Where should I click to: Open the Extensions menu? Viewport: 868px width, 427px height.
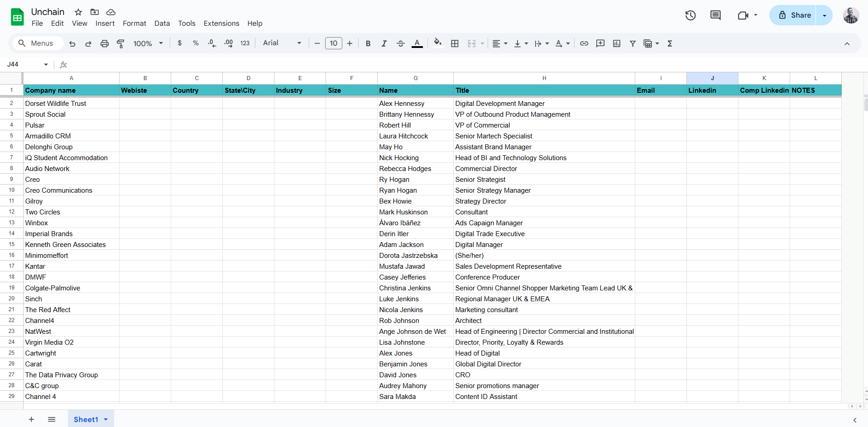(x=221, y=24)
